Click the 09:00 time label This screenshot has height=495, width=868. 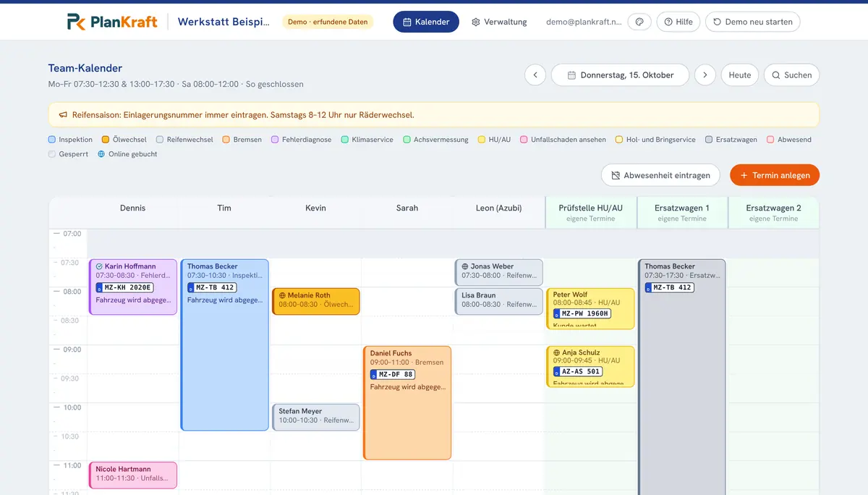(x=72, y=350)
